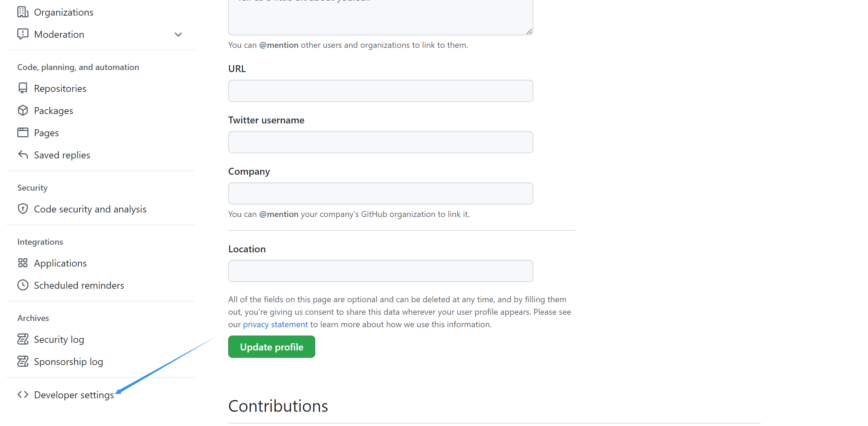Image resolution: width=868 pixels, height=426 pixels.
Task: Click the Repositories book icon
Action: pos(23,88)
